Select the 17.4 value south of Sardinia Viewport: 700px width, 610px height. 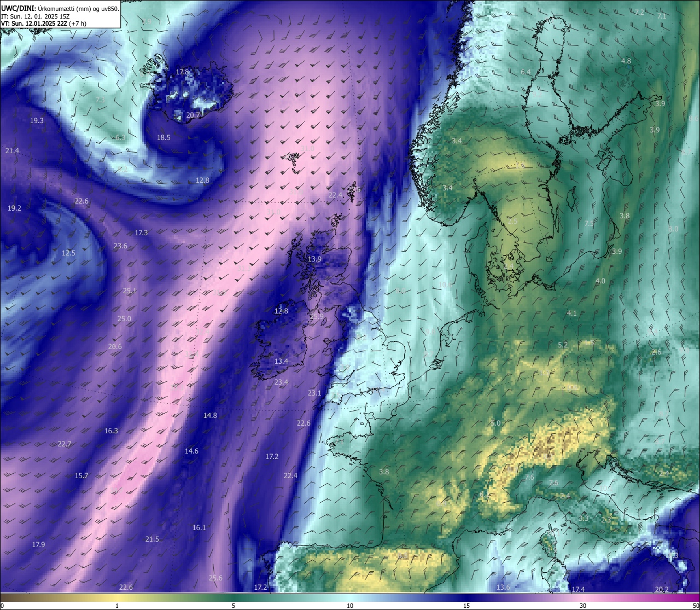point(578,590)
